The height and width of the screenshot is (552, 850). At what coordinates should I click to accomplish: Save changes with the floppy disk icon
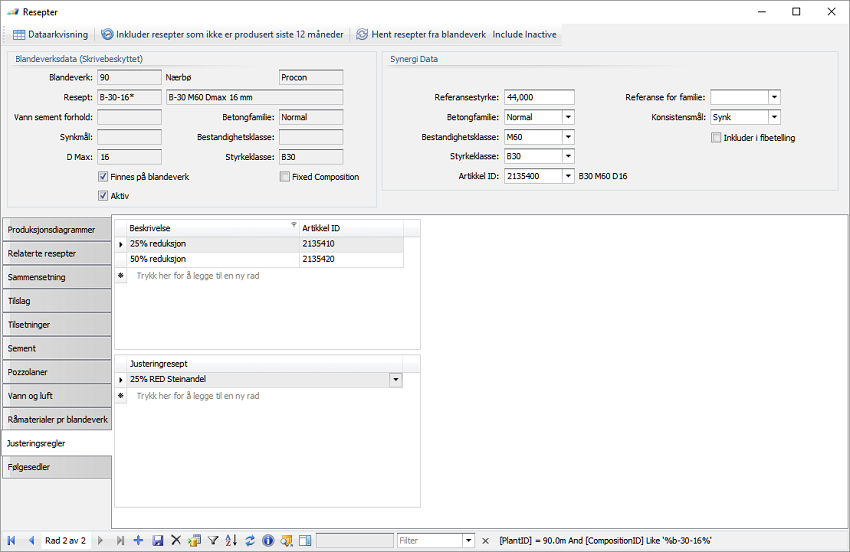click(158, 541)
